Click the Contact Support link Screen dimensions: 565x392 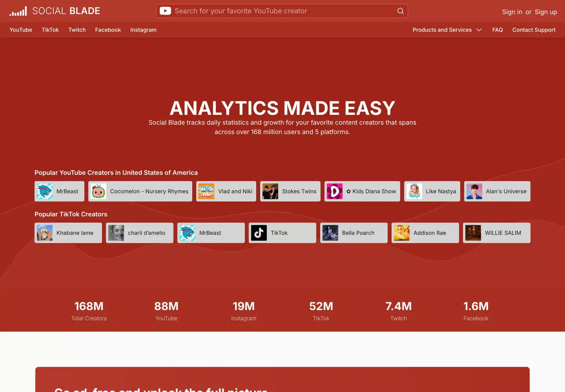(x=534, y=30)
